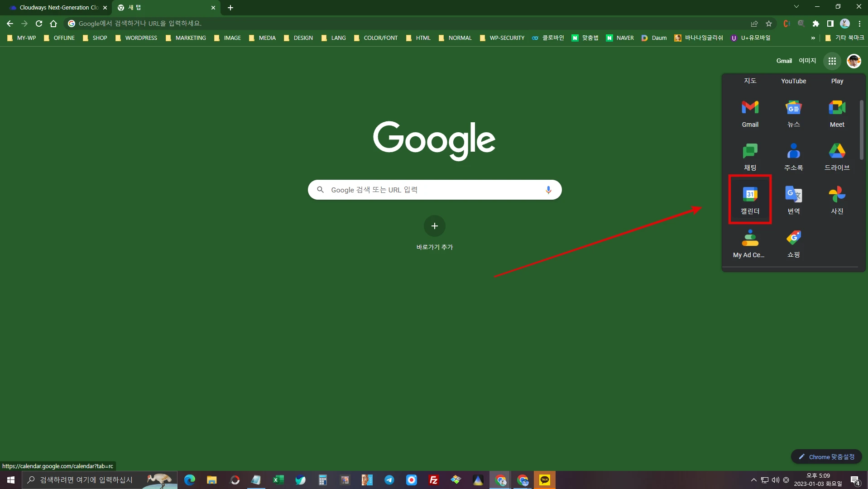The height and width of the screenshot is (489, 868).
Task: Open the Gmail app from the apps panel
Action: tap(750, 114)
